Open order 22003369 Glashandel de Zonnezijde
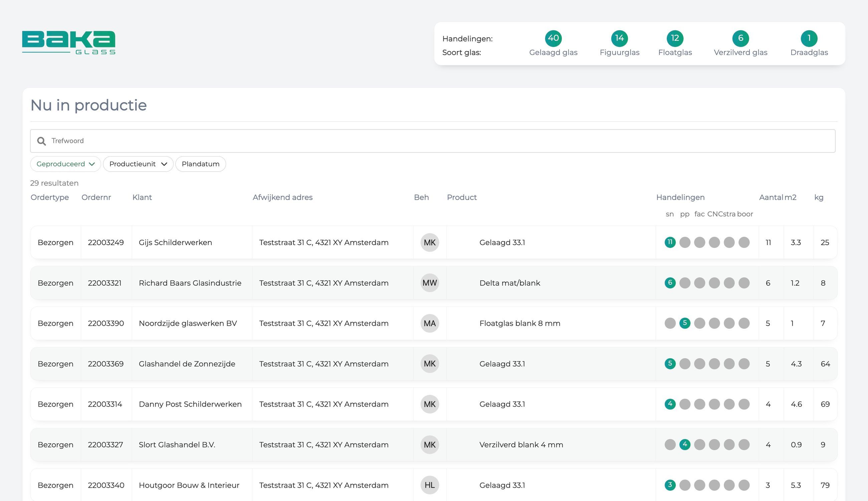Image resolution: width=868 pixels, height=501 pixels. pyautogui.click(x=187, y=364)
